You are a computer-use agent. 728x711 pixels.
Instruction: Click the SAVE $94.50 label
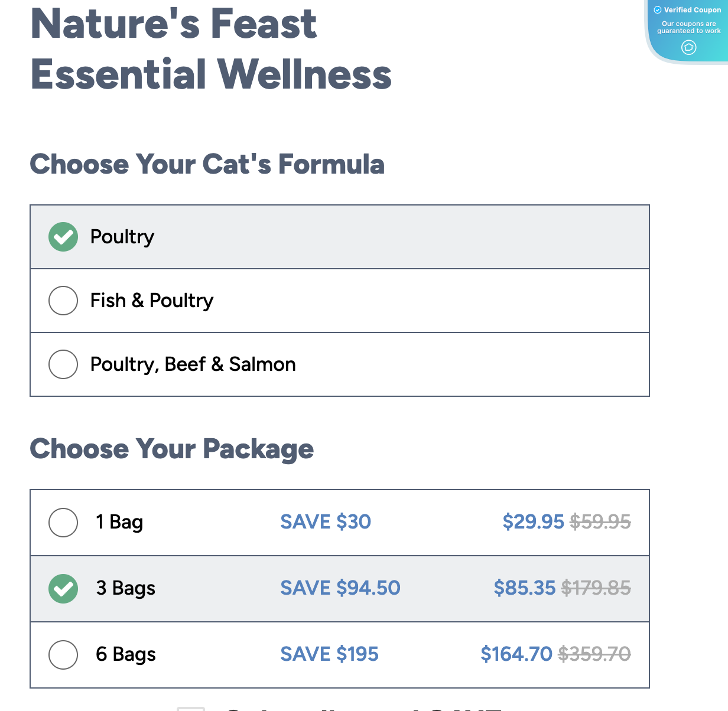(x=340, y=588)
